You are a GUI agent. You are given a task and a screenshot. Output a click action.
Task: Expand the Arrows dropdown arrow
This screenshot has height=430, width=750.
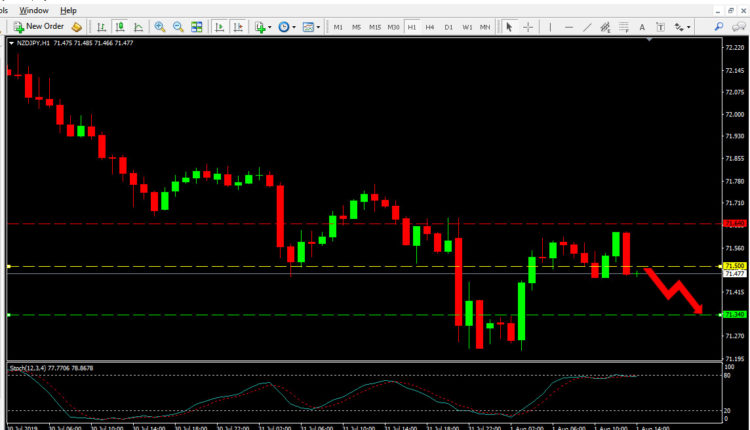[x=689, y=27]
